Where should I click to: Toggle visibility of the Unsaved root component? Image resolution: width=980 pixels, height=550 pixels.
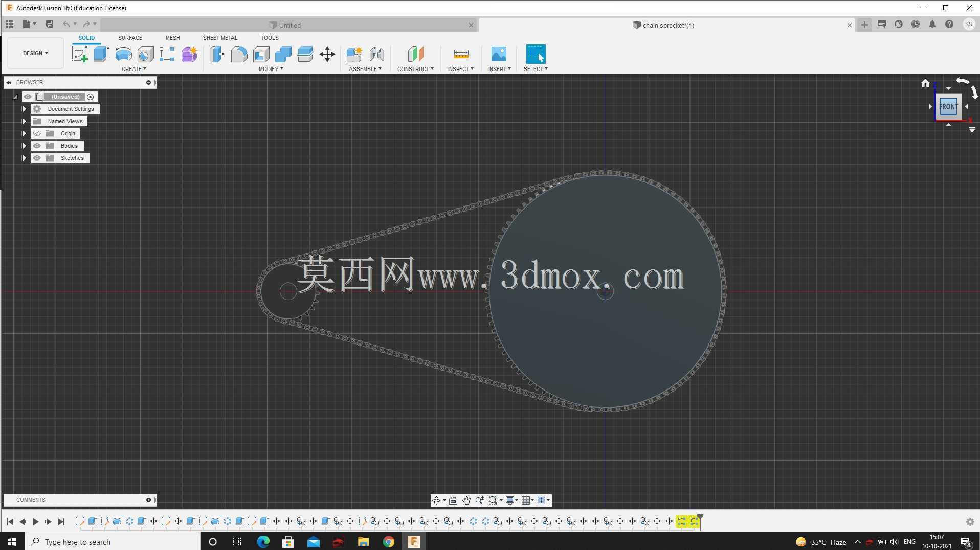28,97
